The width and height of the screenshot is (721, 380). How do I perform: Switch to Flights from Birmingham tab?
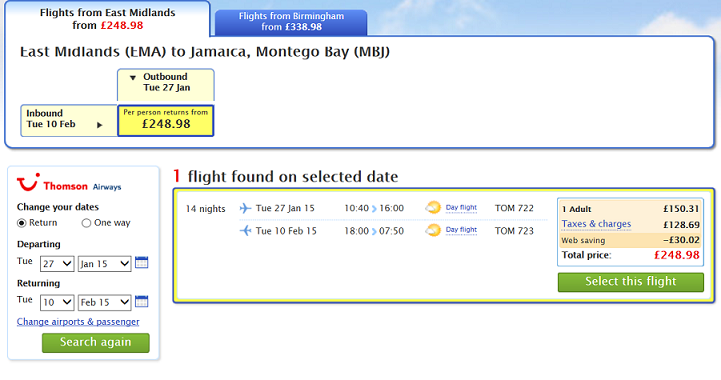pos(291,22)
